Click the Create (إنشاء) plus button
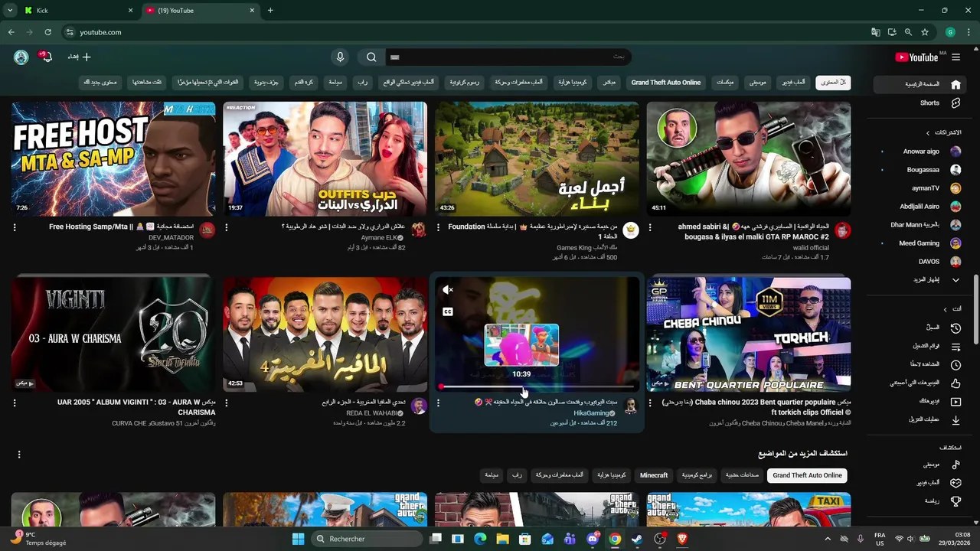This screenshot has width=980, height=551. [x=79, y=57]
